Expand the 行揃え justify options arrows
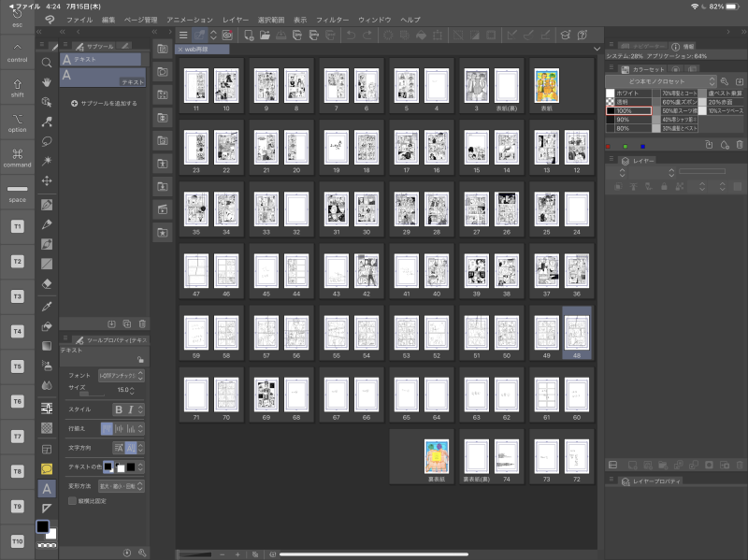Viewport: 748px width, 560px height. pos(140,429)
